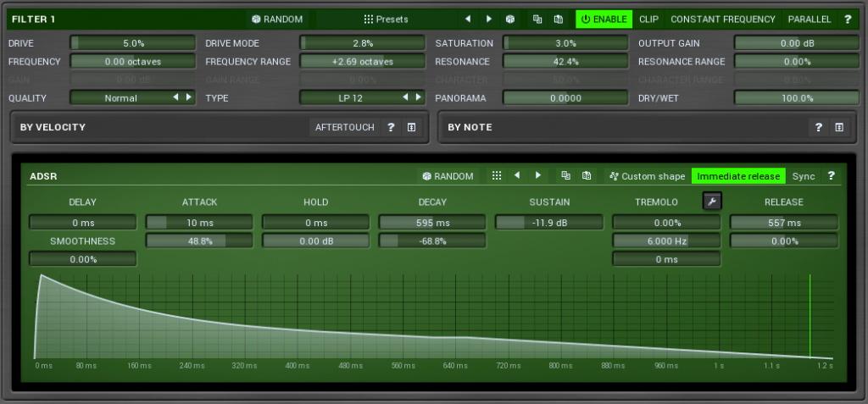
Task: Click HOLD level 0.00 dB field
Action: pyautogui.click(x=316, y=241)
